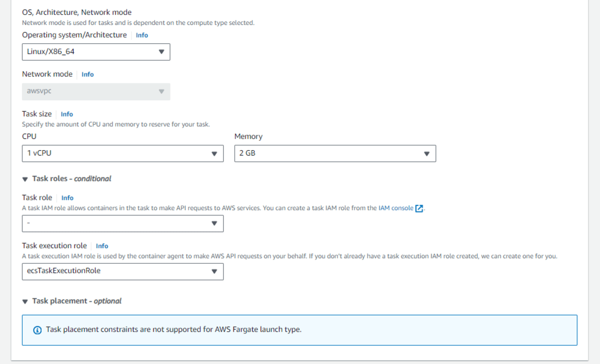Open the Task role dropdown

[x=123, y=223]
